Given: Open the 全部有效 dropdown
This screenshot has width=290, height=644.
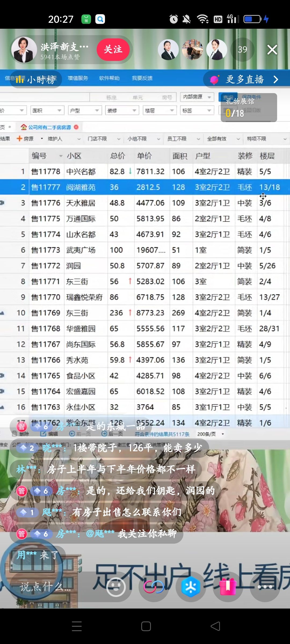Looking at the screenshot, I should tap(223, 139).
